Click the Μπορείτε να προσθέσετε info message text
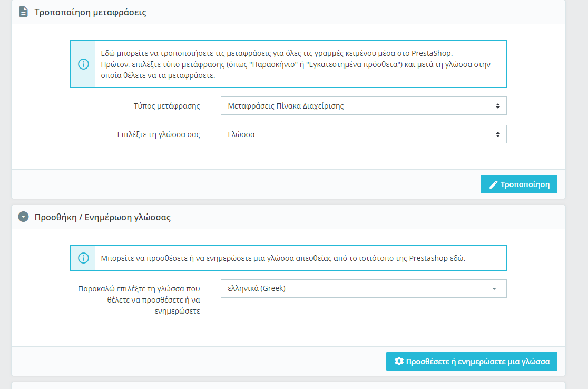 283,258
